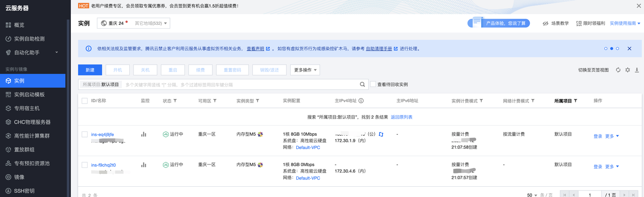644x197 pixels.
Task: Expand 更多 menu for ins-f9chq2t0
Action: tap(612, 167)
